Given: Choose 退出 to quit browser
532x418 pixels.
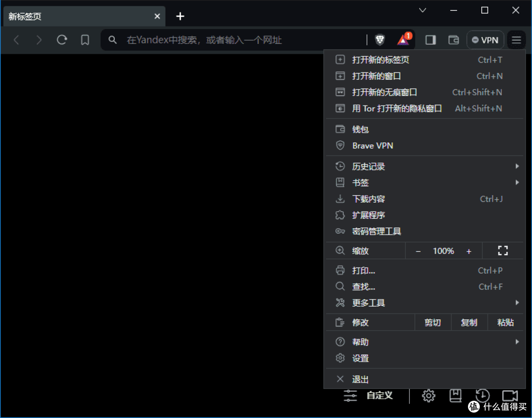Looking at the screenshot, I should (424, 379).
